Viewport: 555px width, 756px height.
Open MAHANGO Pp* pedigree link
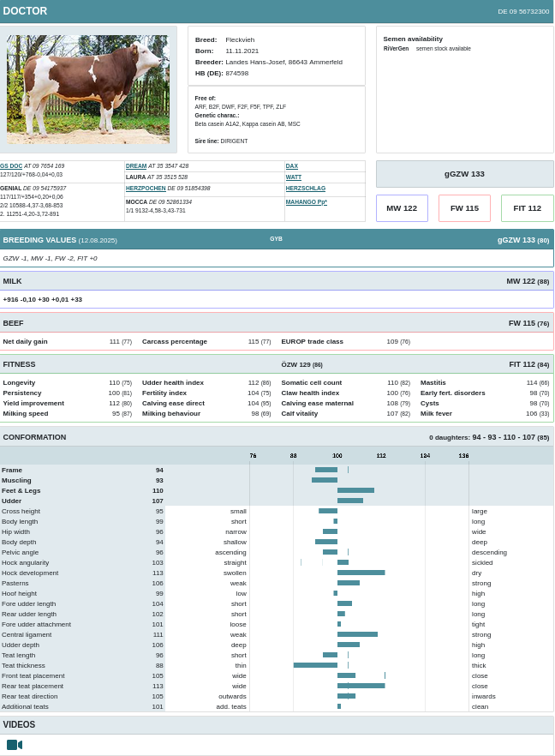[307, 202]
